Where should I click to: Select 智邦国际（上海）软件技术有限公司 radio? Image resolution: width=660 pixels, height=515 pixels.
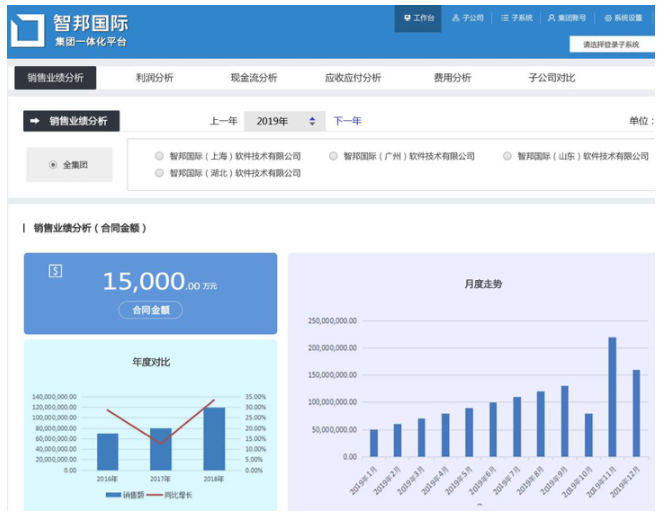[x=159, y=156]
